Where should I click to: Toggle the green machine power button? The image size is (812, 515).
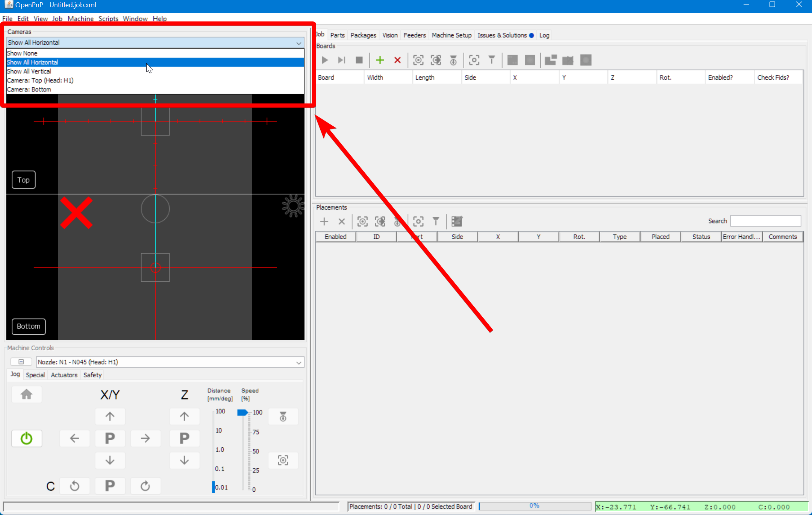tap(26, 438)
